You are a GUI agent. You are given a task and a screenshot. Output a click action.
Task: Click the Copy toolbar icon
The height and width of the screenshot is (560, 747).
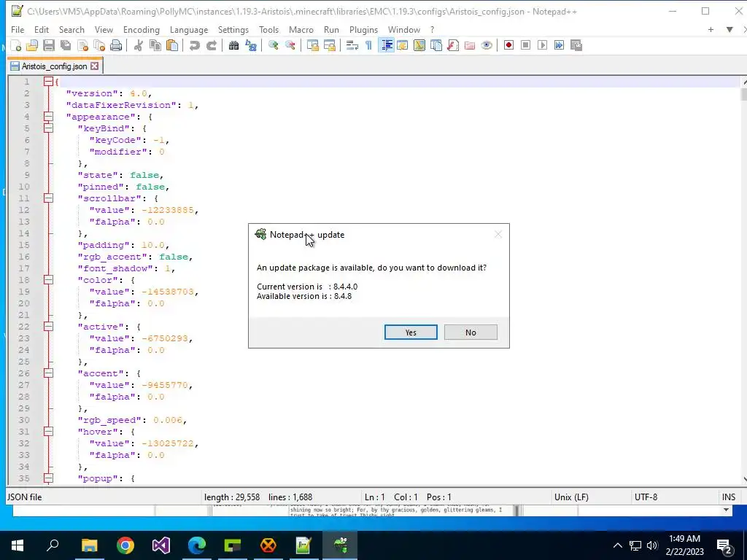tap(155, 46)
